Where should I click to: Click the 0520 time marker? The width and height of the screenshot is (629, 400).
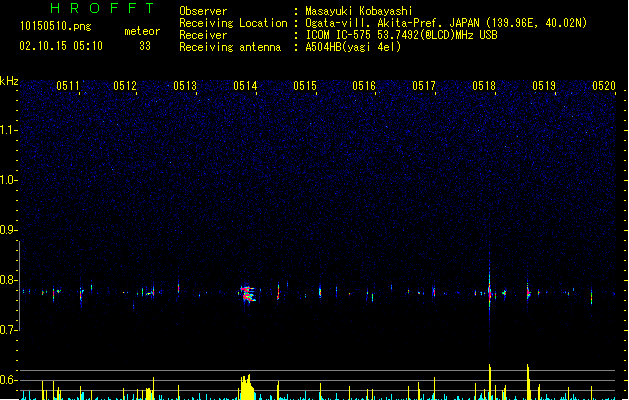[x=604, y=86]
